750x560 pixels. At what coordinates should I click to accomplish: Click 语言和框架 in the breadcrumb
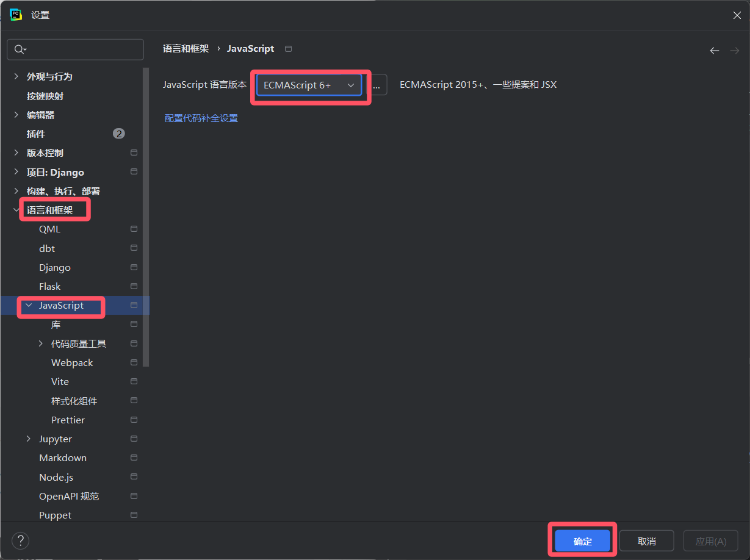[186, 49]
